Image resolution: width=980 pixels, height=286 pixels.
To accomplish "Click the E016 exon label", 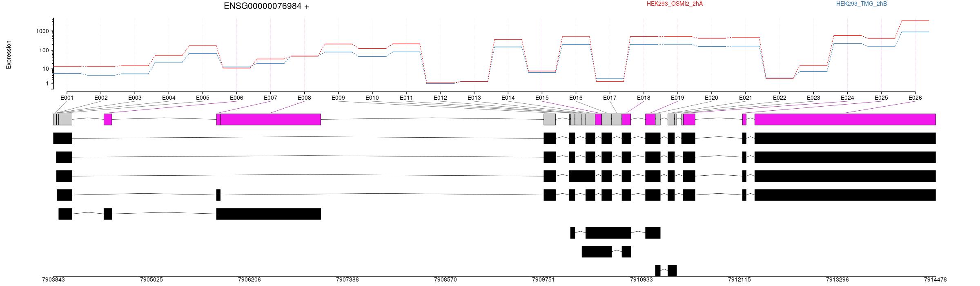I will [x=576, y=98].
